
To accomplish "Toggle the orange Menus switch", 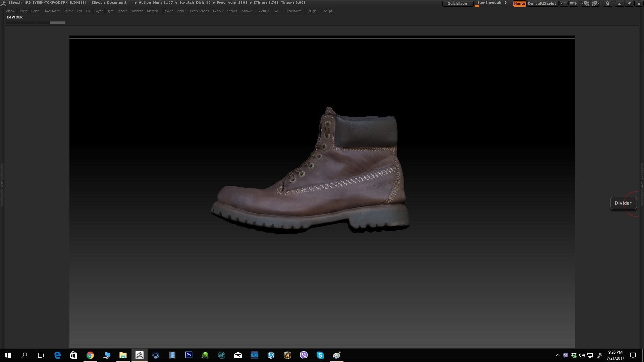I will tap(519, 4).
